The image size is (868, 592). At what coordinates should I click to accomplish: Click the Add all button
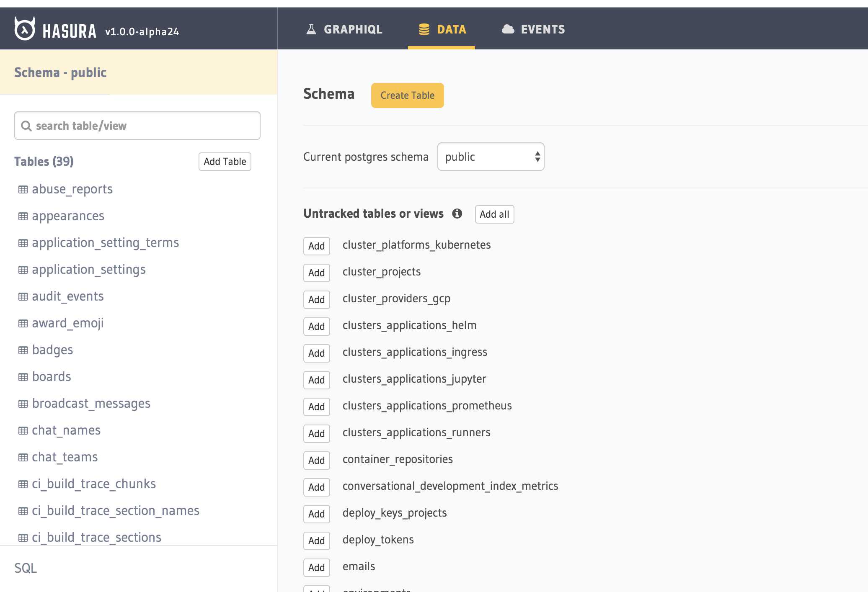[x=494, y=214]
